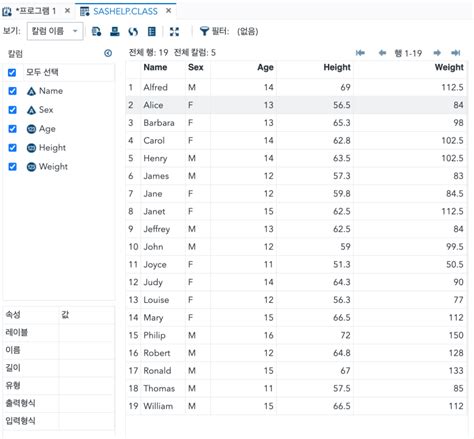
Task: Go to the last page of rows
Action: [456, 53]
